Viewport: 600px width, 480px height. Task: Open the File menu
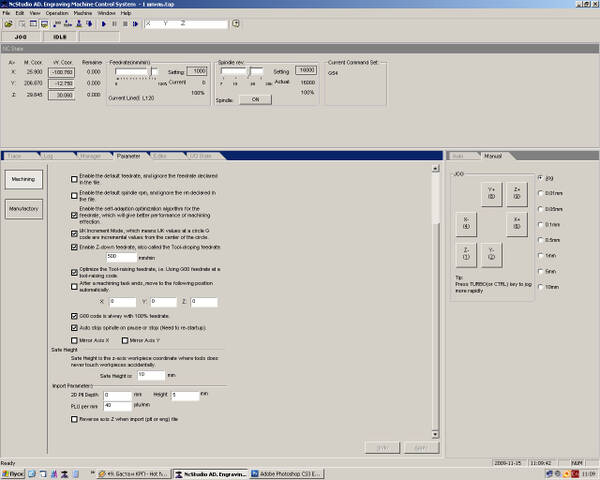[7, 13]
